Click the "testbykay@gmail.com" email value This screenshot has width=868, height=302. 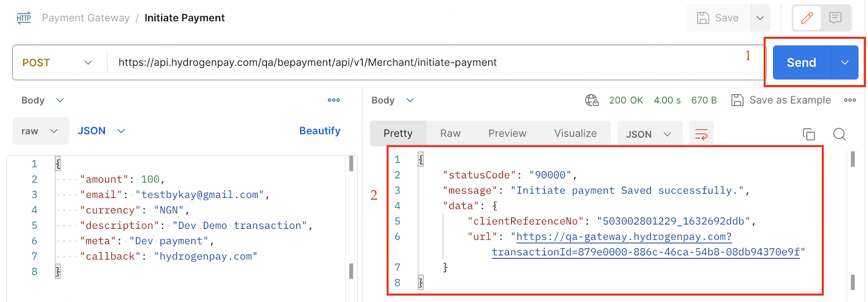(200, 195)
